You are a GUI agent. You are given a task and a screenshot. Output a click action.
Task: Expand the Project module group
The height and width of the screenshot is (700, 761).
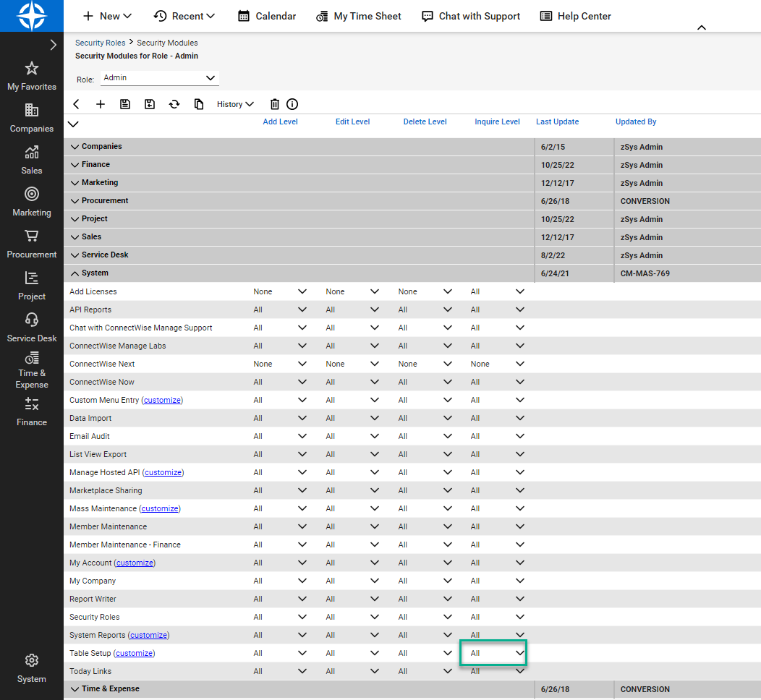point(75,219)
